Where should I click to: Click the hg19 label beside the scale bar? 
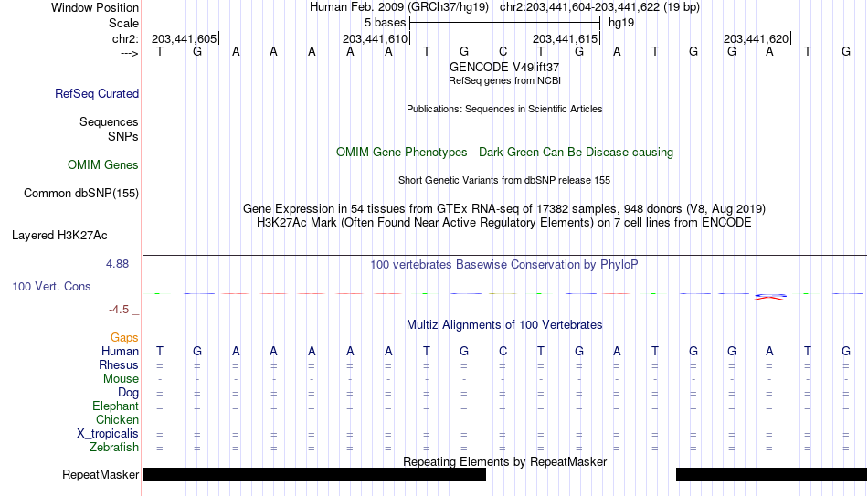pos(621,23)
